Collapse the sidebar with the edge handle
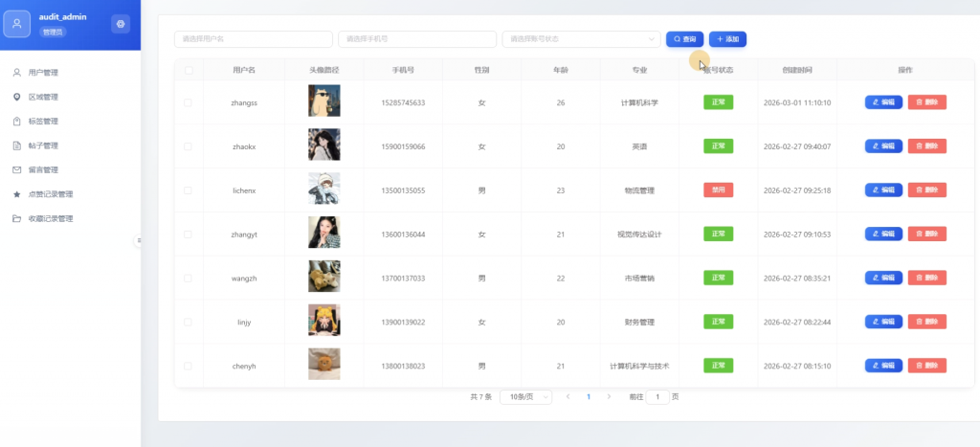 (138, 240)
